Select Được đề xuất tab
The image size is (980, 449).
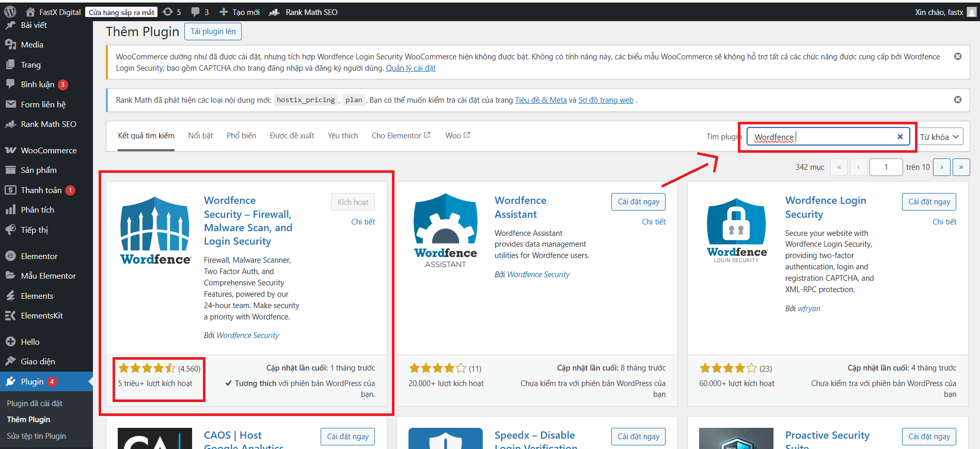pyautogui.click(x=292, y=136)
